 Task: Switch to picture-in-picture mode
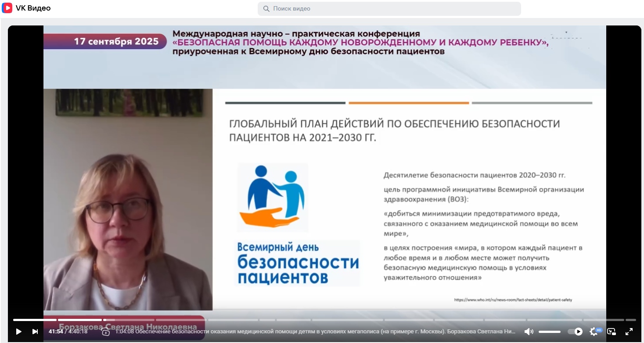pyautogui.click(x=612, y=332)
